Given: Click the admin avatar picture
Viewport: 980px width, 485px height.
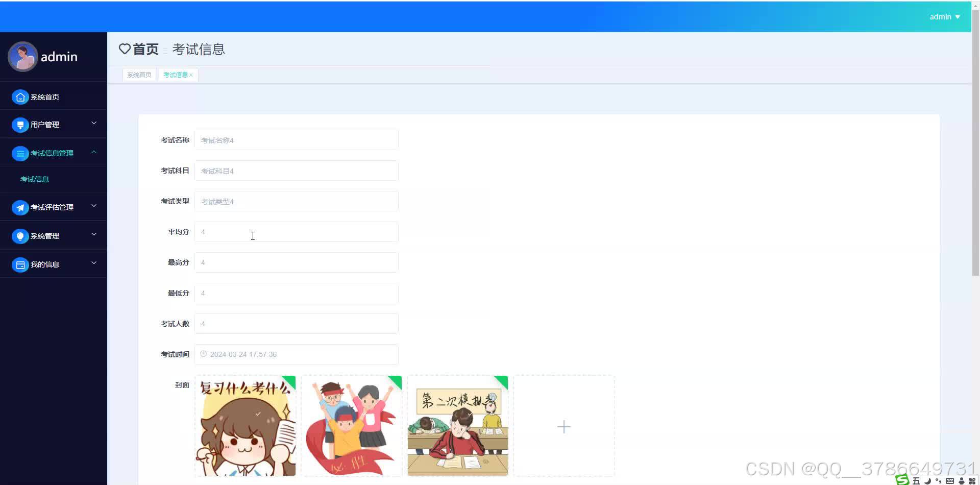Looking at the screenshot, I should 22,57.
